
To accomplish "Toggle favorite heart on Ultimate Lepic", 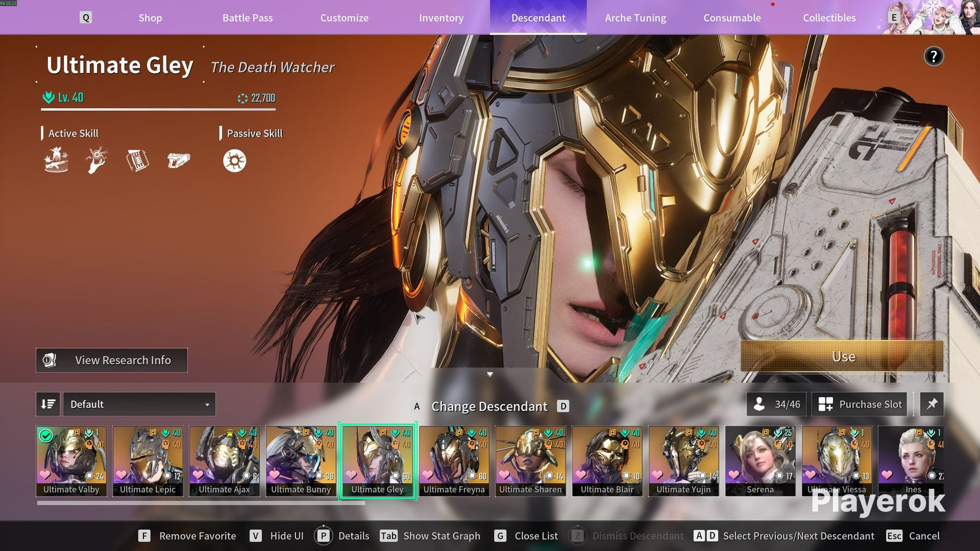I will [x=122, y=474].
